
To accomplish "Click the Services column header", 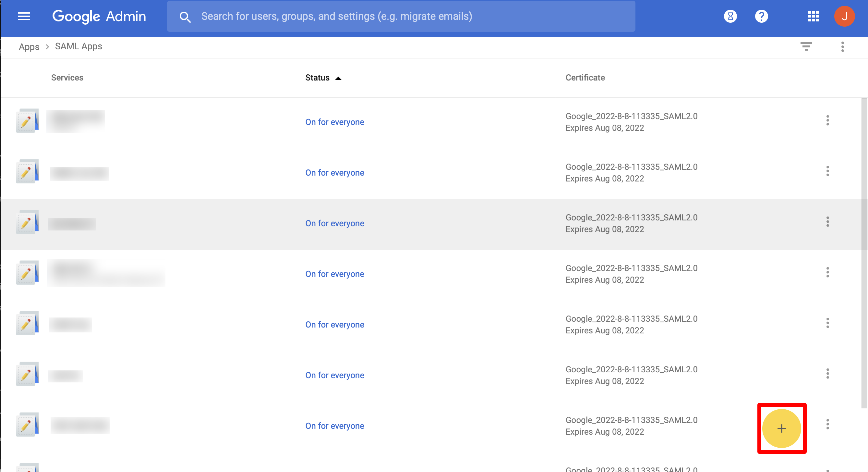I will pos(67,78).
